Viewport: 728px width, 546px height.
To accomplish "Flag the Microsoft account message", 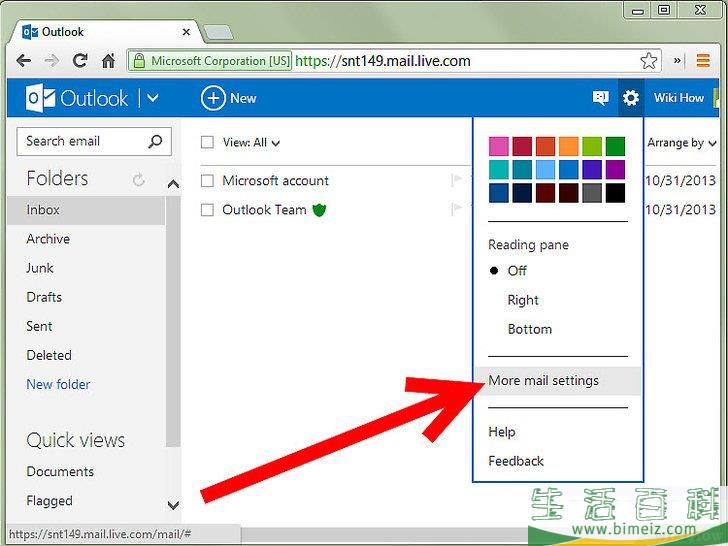I will click(x=456, y=180).
